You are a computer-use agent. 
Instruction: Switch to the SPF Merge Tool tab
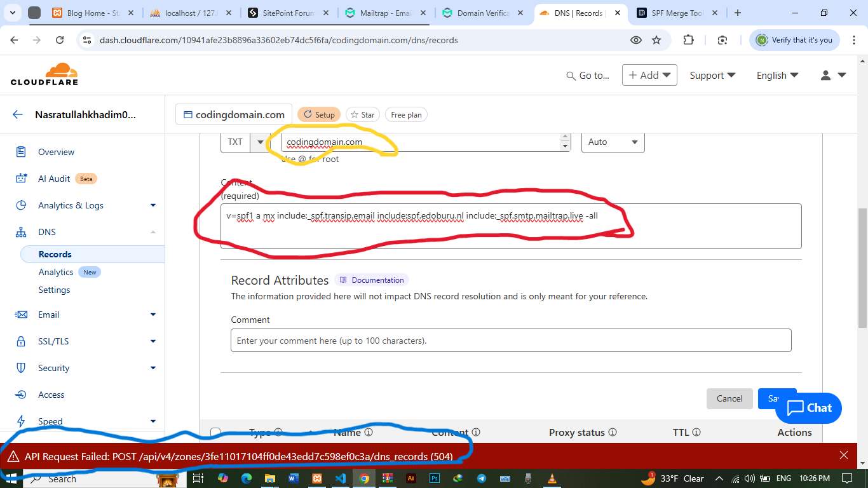677,13
